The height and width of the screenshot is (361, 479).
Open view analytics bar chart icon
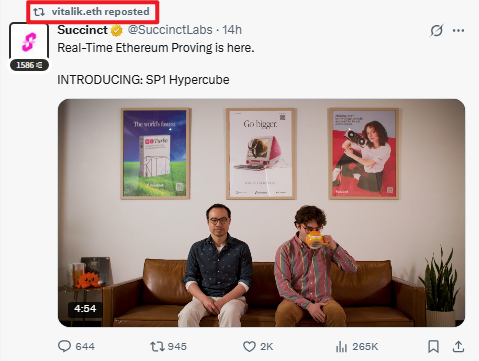click(x=341, y=347)
